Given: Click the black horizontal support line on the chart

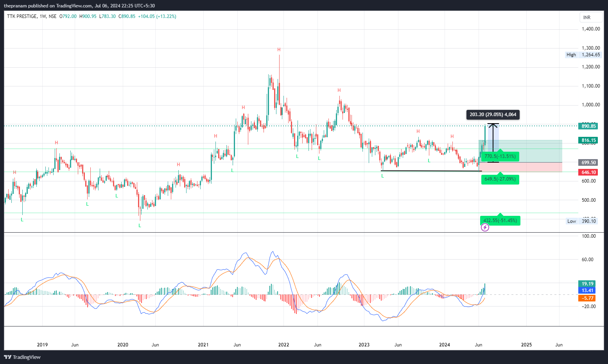Looking at the screenshot, I should click(431, 171).
